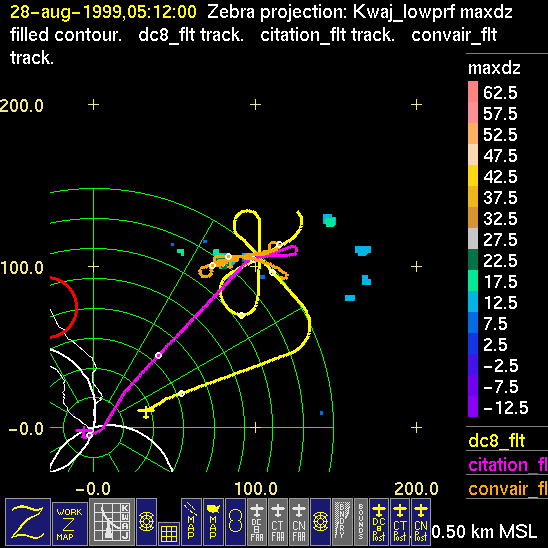Screen dimensions: 548x548
Task: Click the small yellow grid icon
Action: click(x=169, y=534)
